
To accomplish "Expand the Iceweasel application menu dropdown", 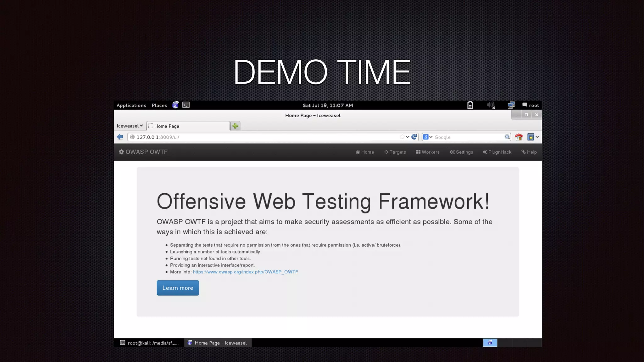I will point(130,126).
